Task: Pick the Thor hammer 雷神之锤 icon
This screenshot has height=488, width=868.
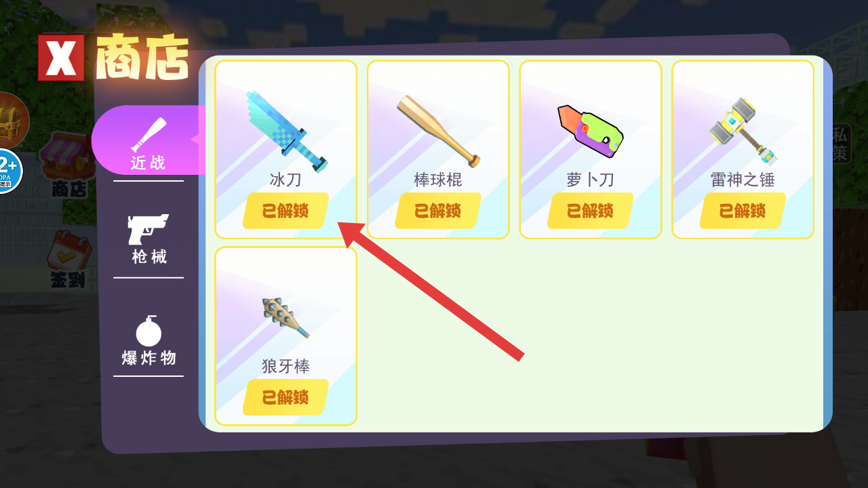Action: [x=743, y=131]
